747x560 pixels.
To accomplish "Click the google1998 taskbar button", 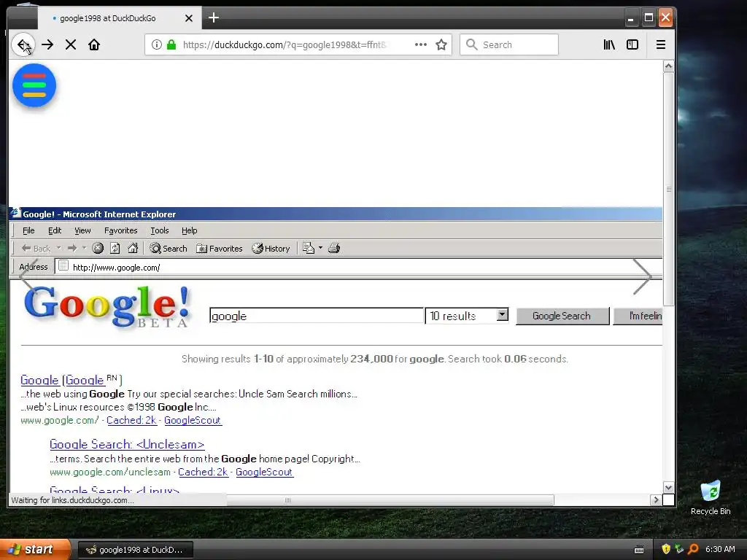I will click(135, 550).
